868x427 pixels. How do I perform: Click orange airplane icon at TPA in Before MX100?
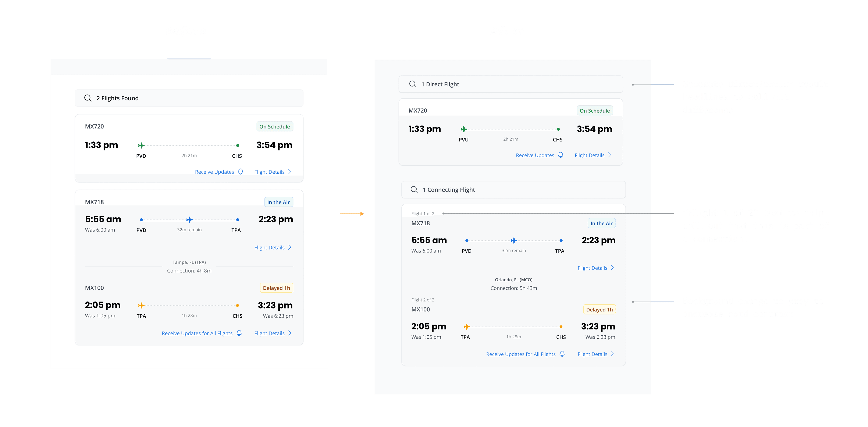(141, 305)
